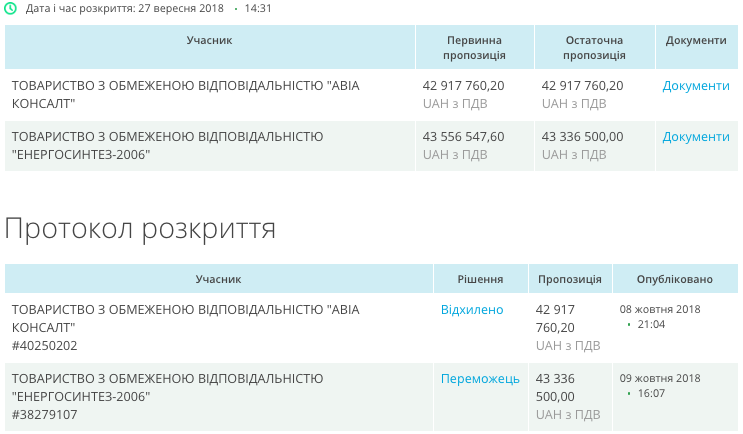Open Документи link for АВІА КОНСАЛТ
This screenshot has height=434, width=743.
(696, 86)
